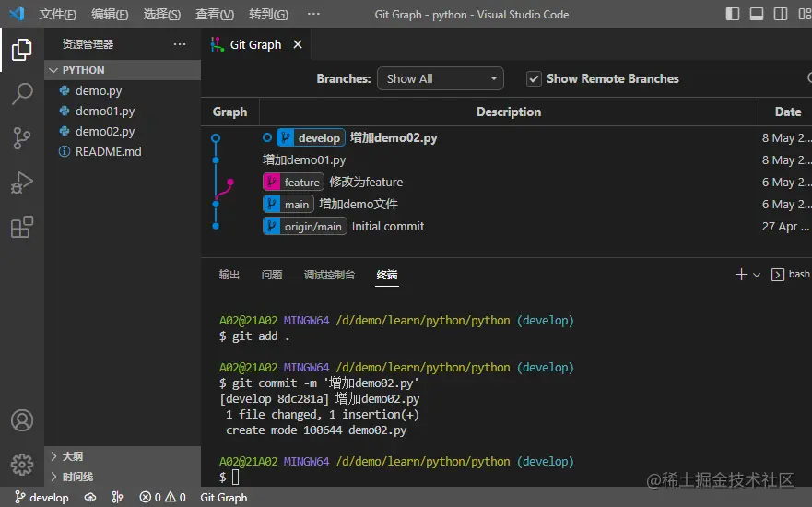Click the develop branch indicator in status bar
The width and height of the screenshot is (812, 507).
41,498
